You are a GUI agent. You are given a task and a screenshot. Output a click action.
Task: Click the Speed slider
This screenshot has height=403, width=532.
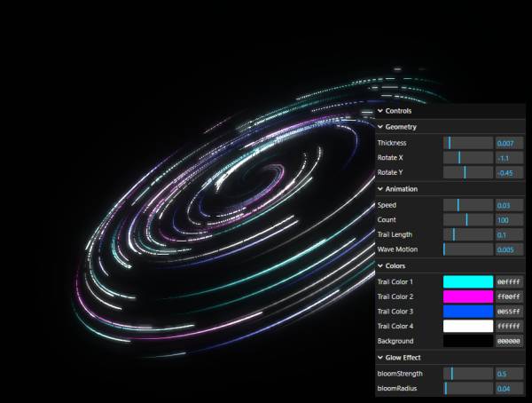467,205
